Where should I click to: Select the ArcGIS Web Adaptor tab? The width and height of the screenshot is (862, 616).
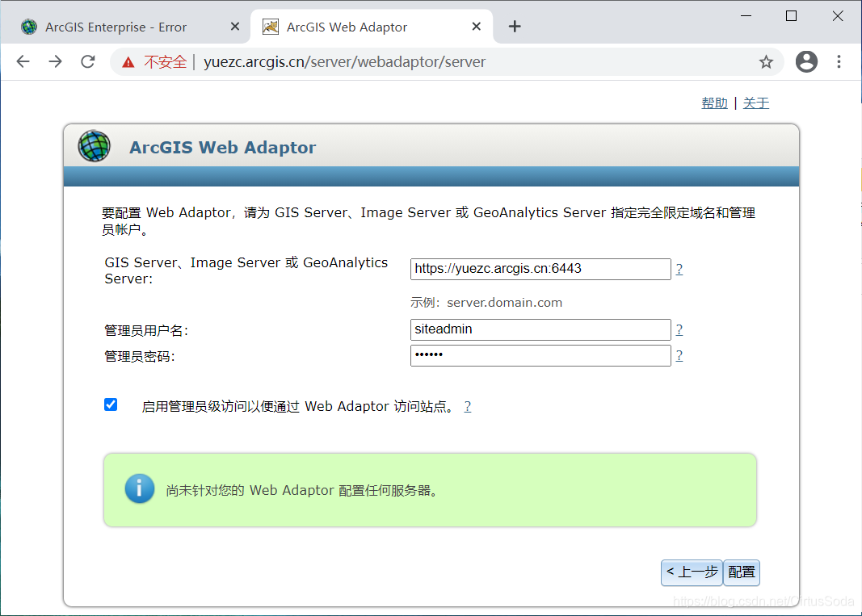click(372, 27)
